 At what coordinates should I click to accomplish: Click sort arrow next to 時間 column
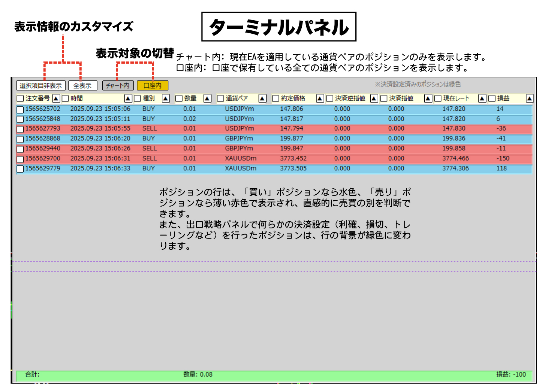coord(128,98)
